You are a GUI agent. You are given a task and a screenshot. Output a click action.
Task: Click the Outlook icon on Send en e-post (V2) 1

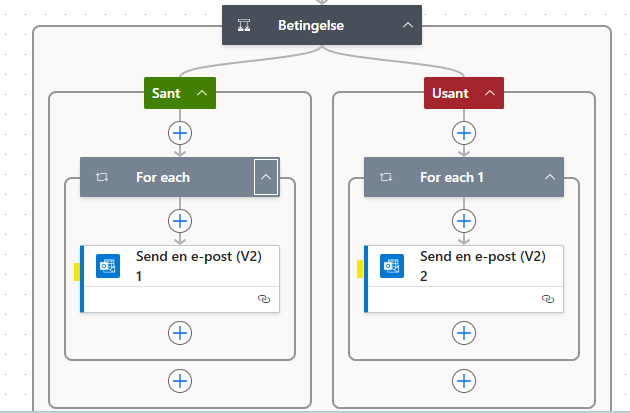coord(108,266)
